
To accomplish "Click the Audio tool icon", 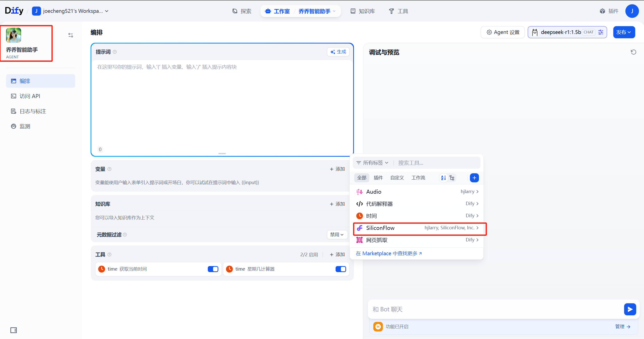I will (x=359, y=192).
